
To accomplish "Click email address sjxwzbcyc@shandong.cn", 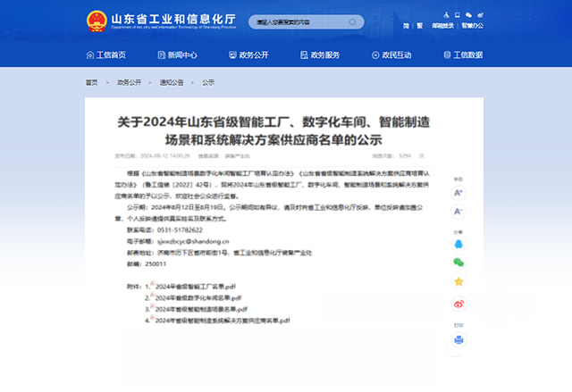I will (x=193, y=241).
